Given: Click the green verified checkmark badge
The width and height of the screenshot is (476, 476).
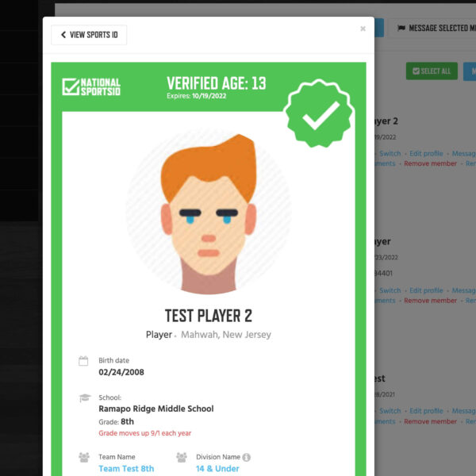Looking at the screenshot, I should (x=319, y=113).
